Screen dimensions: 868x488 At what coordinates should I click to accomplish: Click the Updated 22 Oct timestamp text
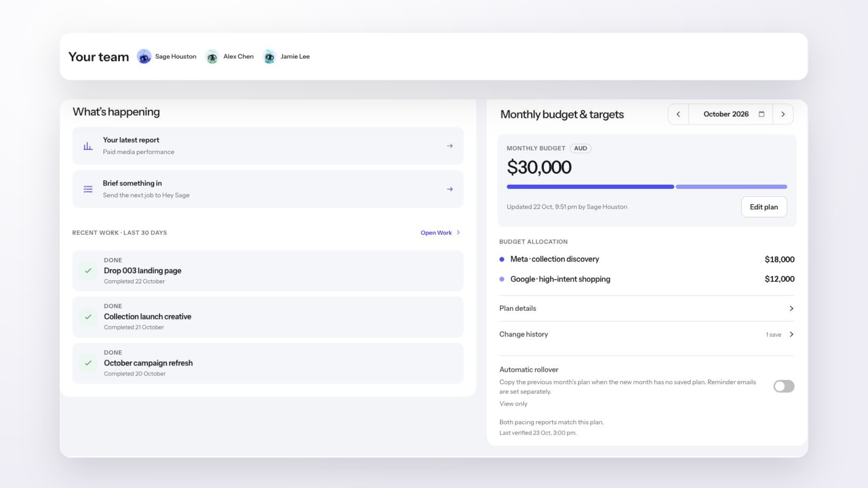pos(567,207)
